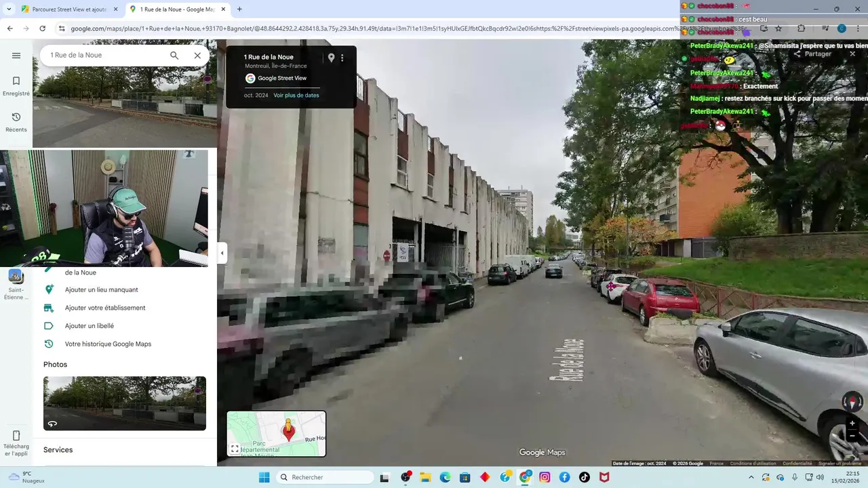The height and width of the screenshot is (488, 868).
Task: Open the Enregistré saved places panel
Action: (16, 86)
